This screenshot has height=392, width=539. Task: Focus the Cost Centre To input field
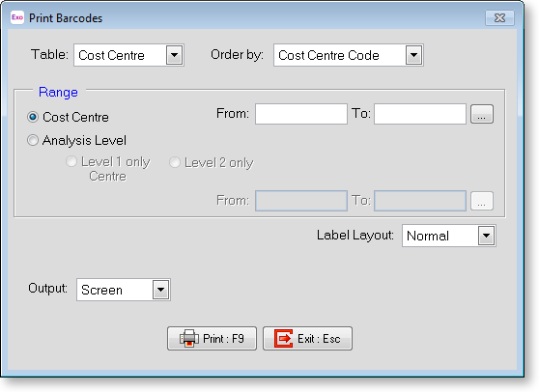pos(420,114)
